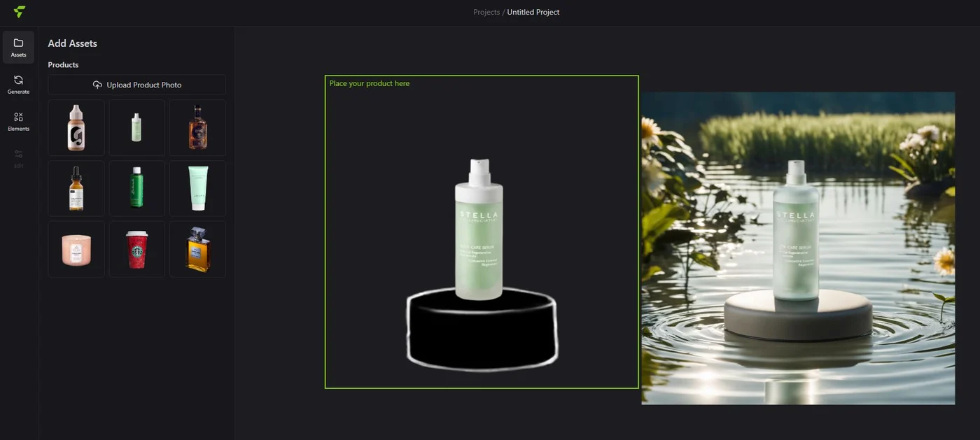Select the small pale green bottle thumbnail
The height and width of the screenshot is (440, 980).
pyautogui.click(x=137, y=127)
